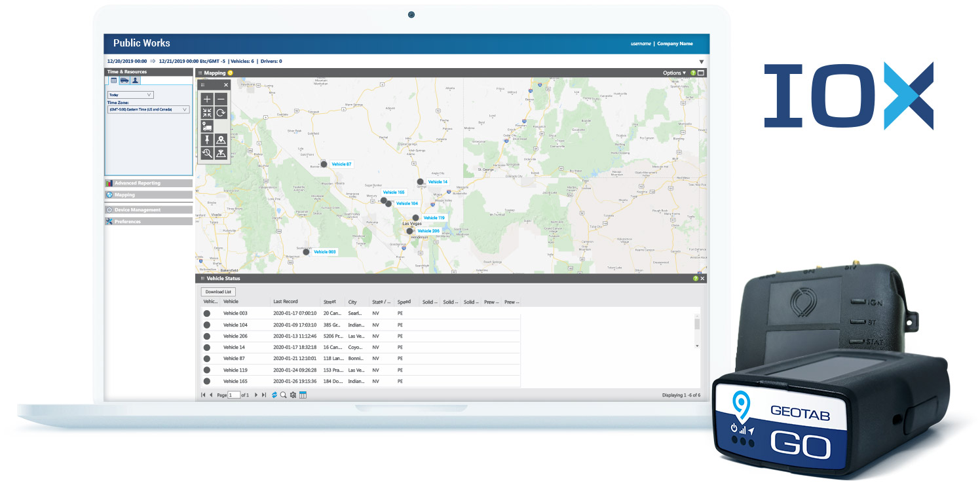
Task: Maximize the Mapping panel
Action: (701, 73)
